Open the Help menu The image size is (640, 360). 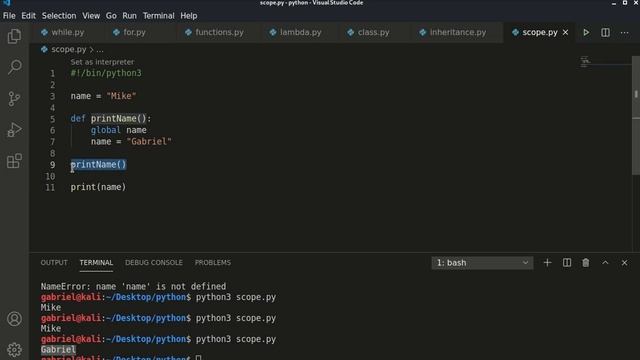click(x=189, y=16)
